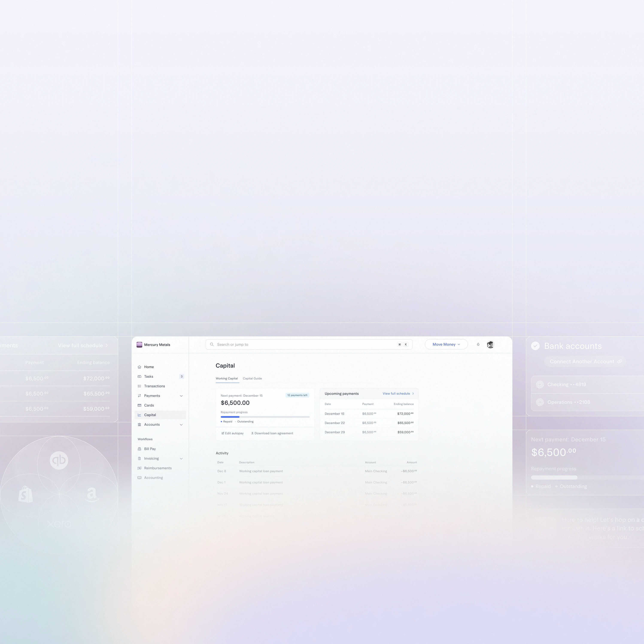
Task: Select Capital in the sidebar
Action: pos(160,415)
